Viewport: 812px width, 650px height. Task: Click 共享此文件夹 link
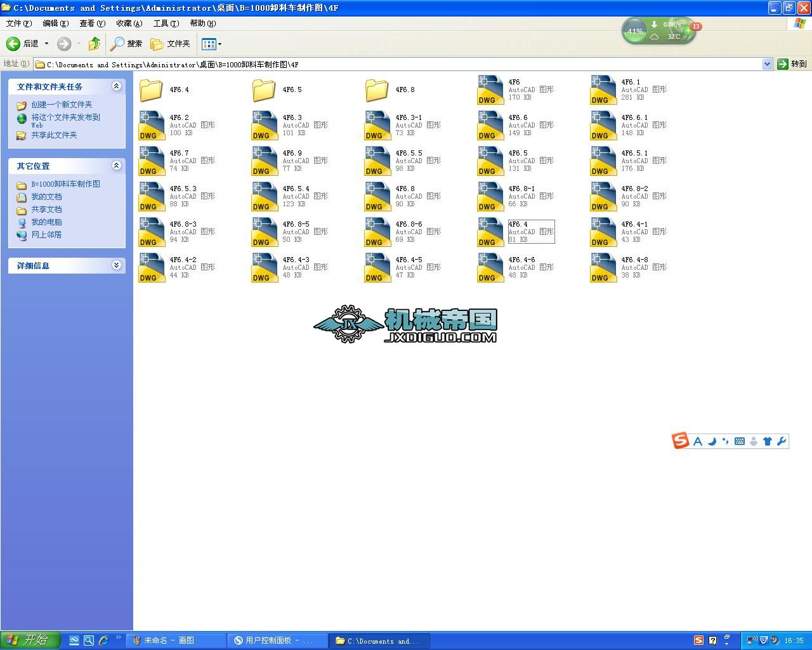(x=54, y=135)
